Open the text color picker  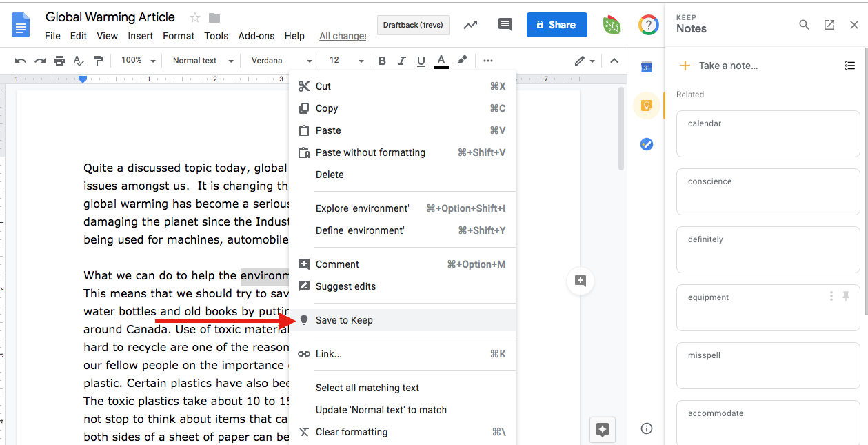(x=441, y=61)
